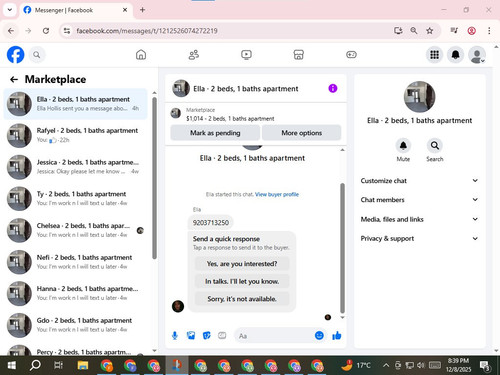This screenshot has height=375, width=500.
Task: Open Chrome three-dot menu
Action: click(x=489, y=31)
